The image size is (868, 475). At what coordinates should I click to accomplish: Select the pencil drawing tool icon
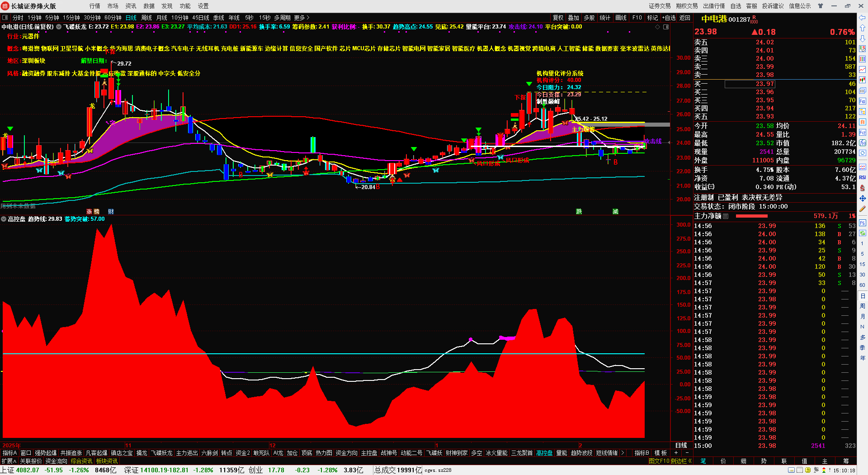[863, 209]
